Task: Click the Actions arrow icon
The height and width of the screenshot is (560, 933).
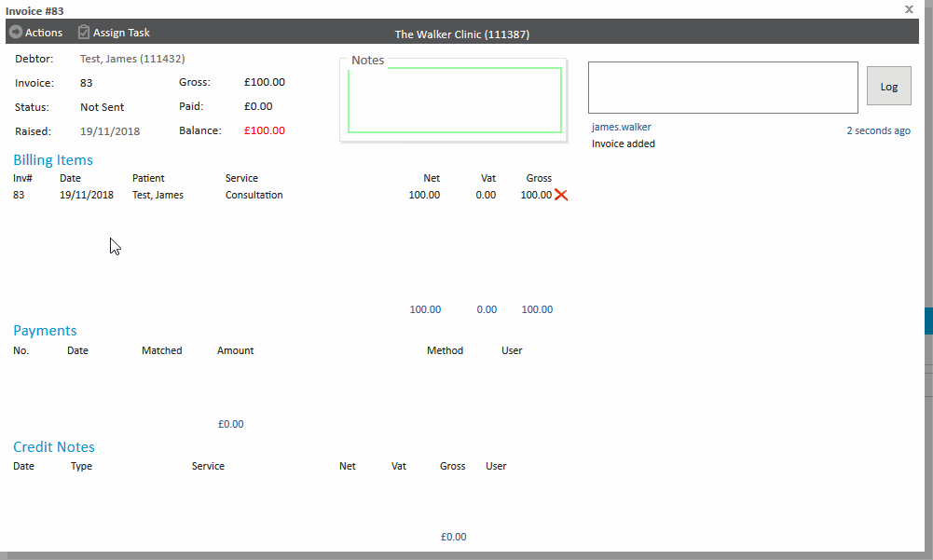Action: tap(16, 32)
